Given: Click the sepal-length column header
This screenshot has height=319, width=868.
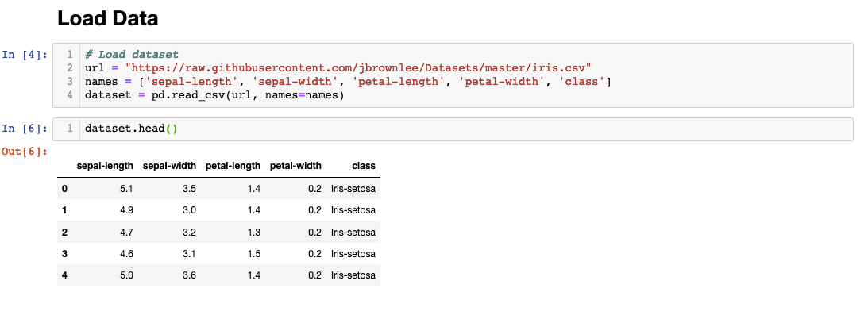Looking at the screenshot, I should click(105, 165).
